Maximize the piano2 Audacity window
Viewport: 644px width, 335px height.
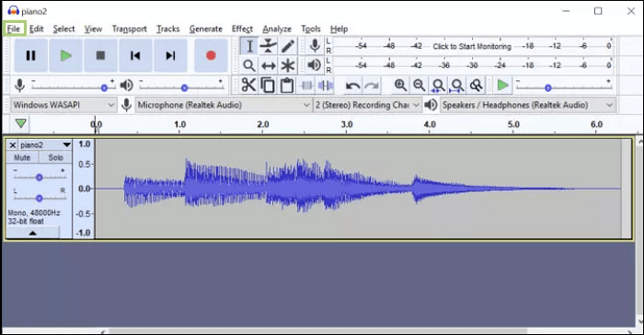[598, 11]
